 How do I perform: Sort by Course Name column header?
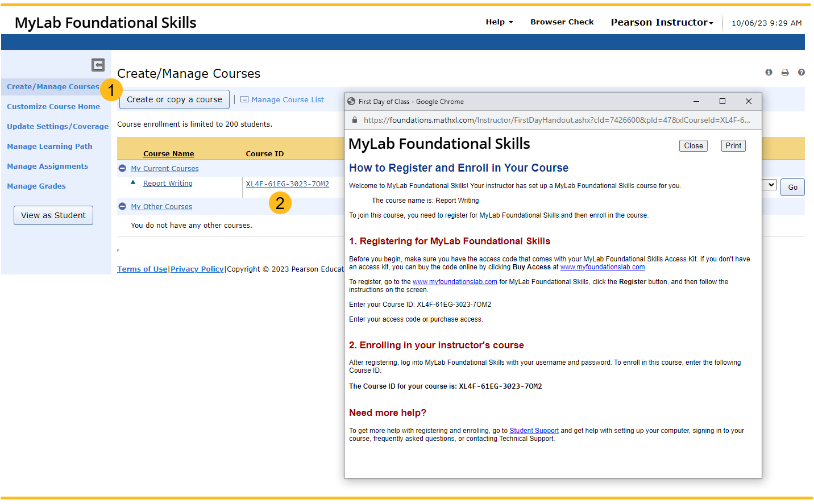(169, 153)
